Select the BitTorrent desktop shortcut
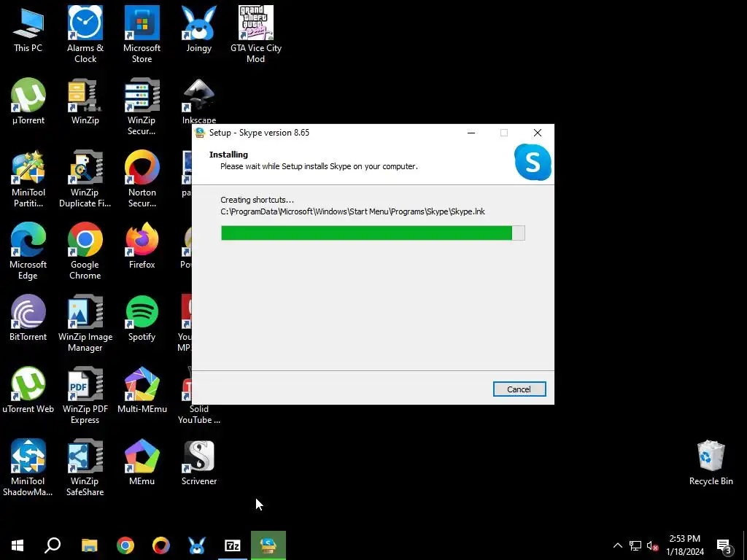Screen dimensions: 747x560 point(28,318)
